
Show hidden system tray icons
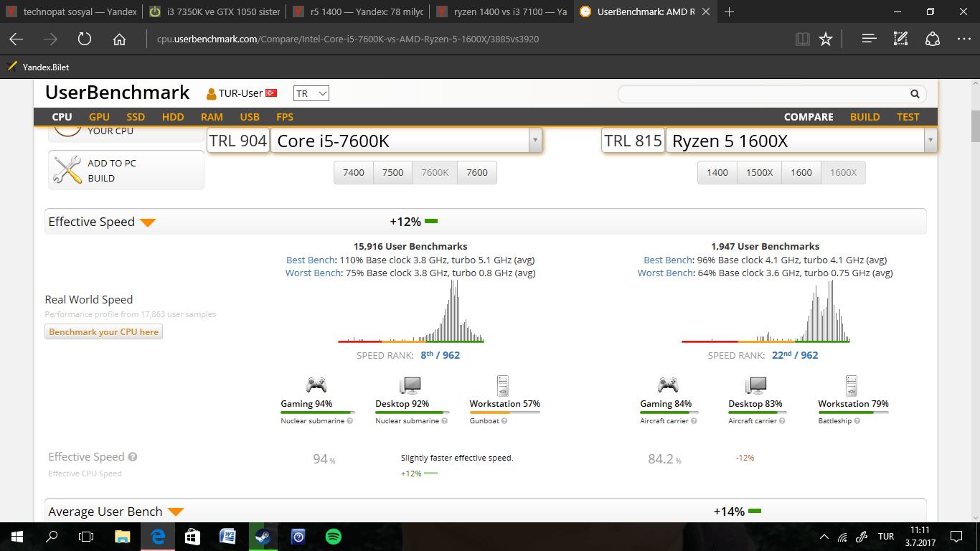click(824, 537)
